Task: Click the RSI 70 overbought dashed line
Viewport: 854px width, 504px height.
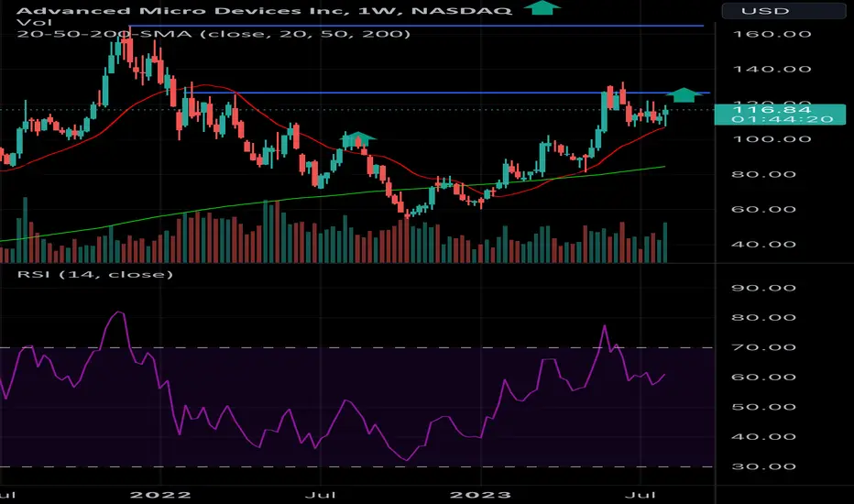Action: [356, 347]
